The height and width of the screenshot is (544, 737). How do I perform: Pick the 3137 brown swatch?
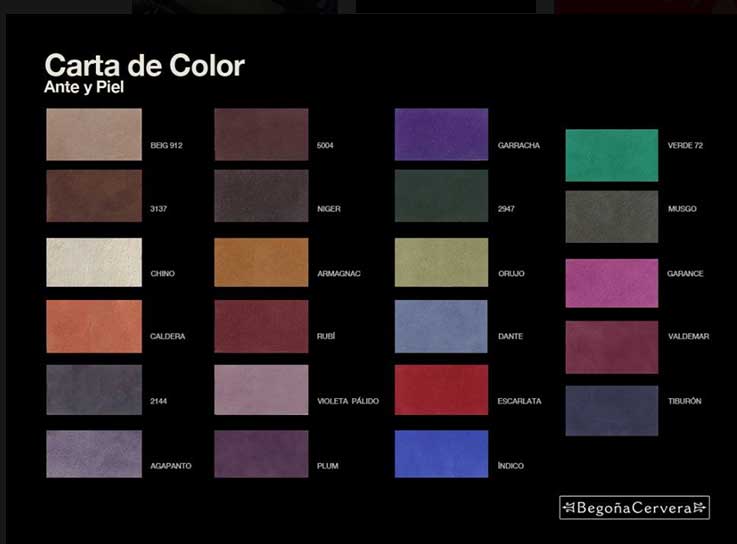pos(94,196)
